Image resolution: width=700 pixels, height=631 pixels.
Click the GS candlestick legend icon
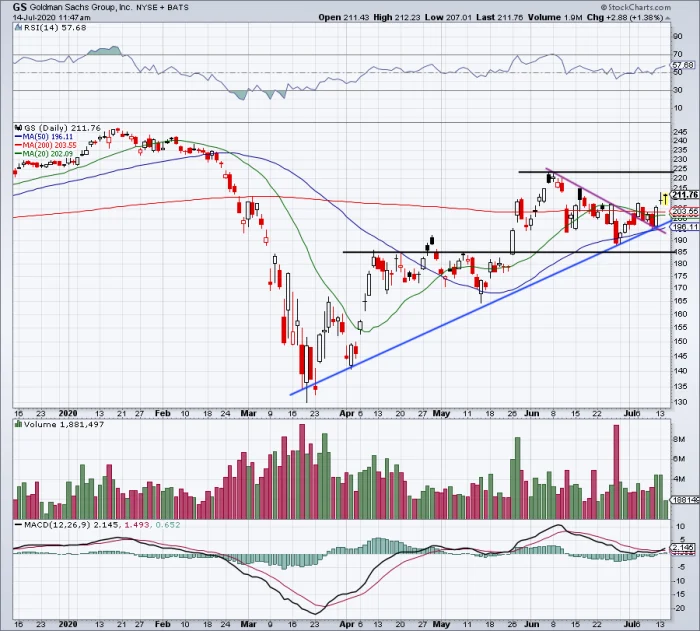coord(18,128)
